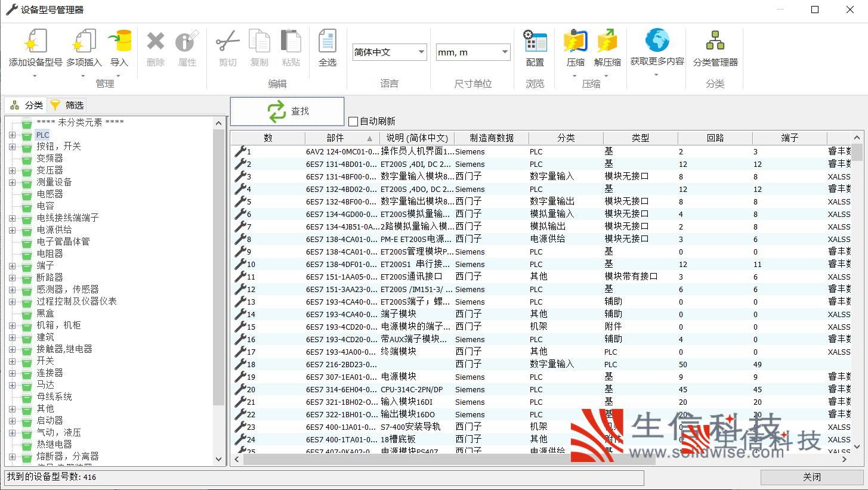Click the 添加设备型号 icon

click(x=35, y=41)
